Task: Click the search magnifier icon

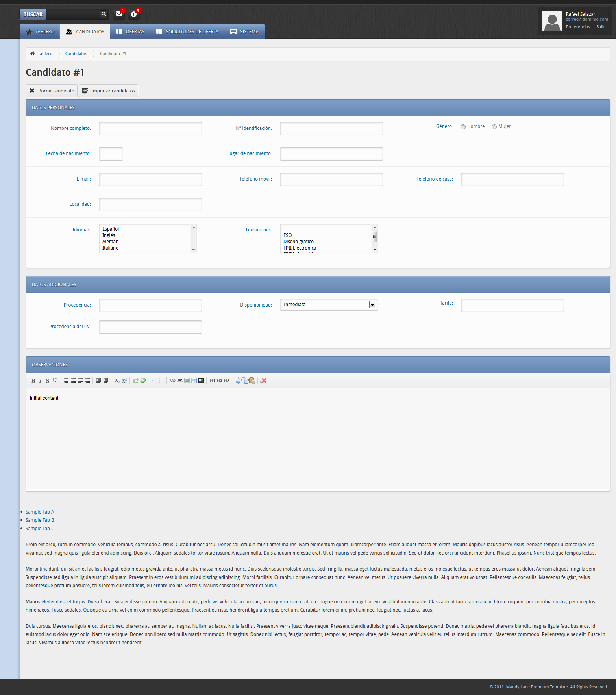Action: point(104,14)
